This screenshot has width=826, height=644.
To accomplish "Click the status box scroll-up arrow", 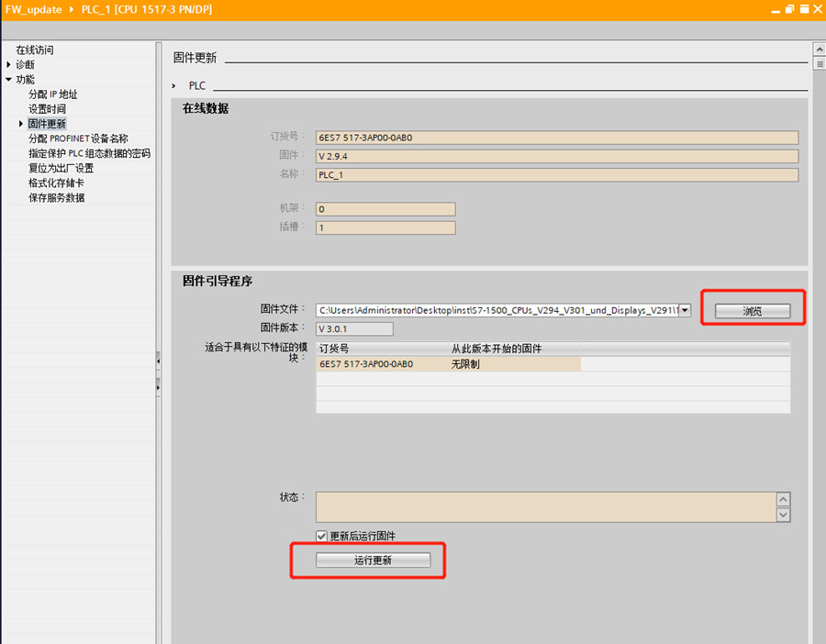I will (783, 499).
